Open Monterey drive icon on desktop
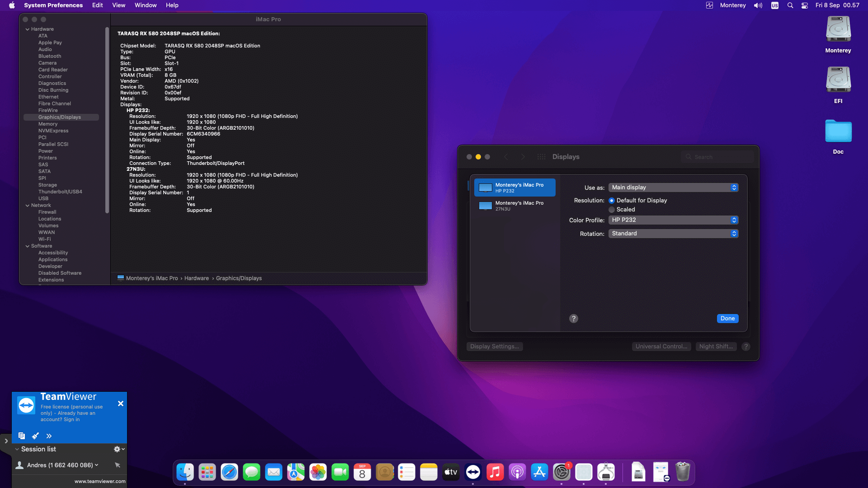Viewport: 868px width, 488px height. [x=838, y=30]
